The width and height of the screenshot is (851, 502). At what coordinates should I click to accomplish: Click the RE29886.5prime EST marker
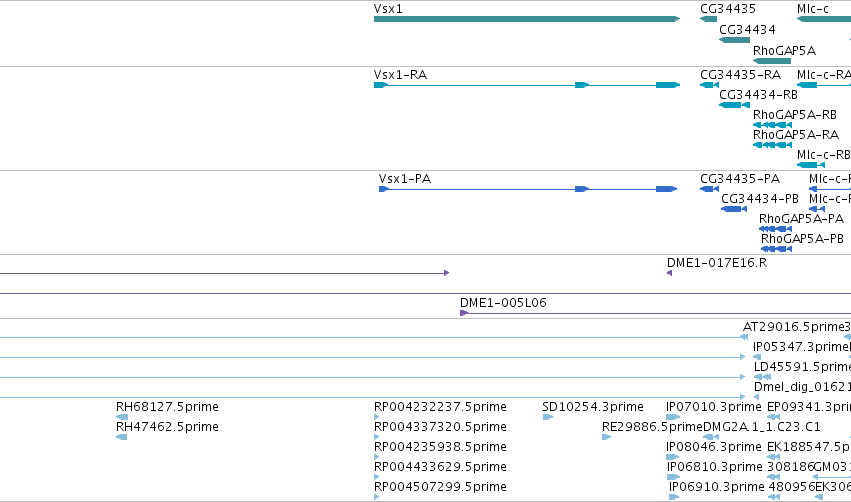pos(606,437)
